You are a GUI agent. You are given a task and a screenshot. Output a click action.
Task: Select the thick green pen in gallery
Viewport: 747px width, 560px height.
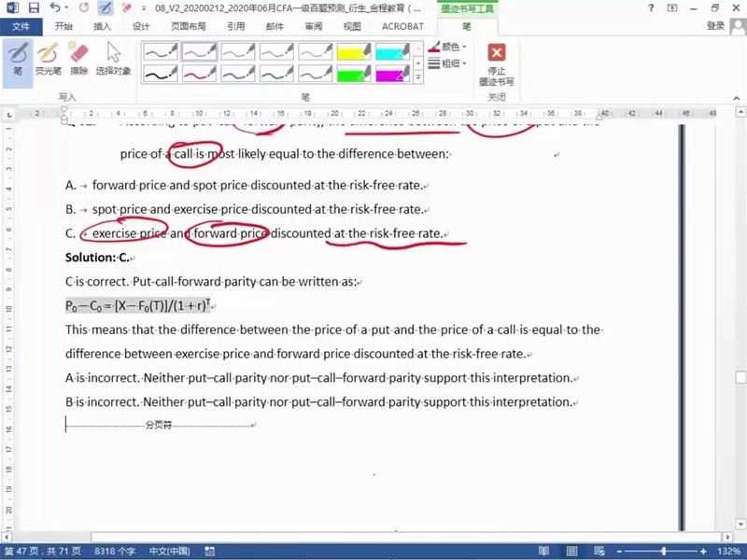tap(276, 74)
